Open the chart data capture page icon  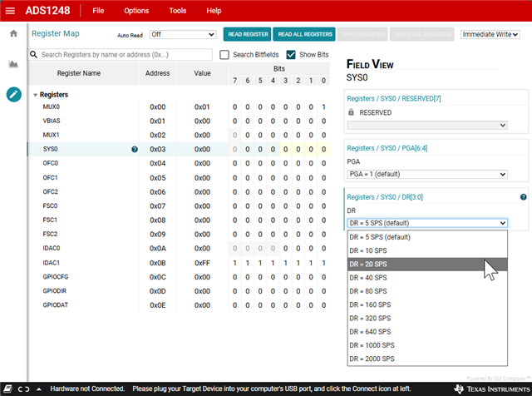coord(13,64)
